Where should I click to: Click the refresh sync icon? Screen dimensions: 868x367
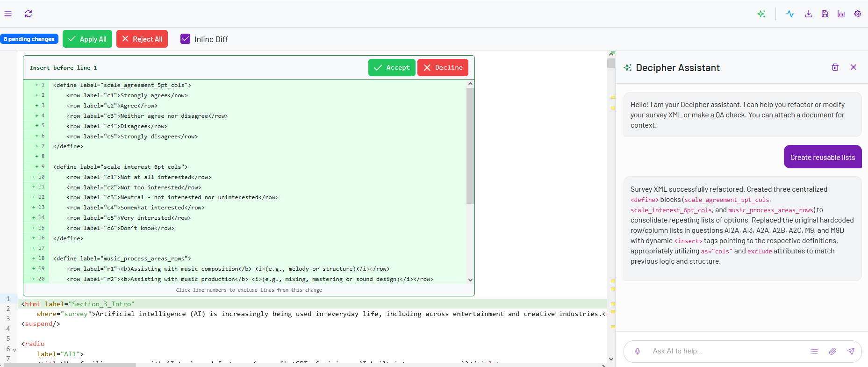29,14
